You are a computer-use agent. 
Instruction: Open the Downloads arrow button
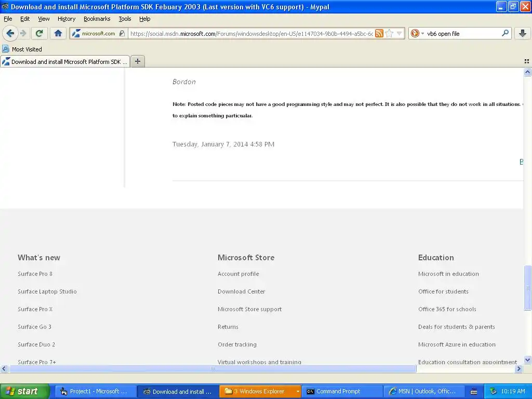click(523, 33)
